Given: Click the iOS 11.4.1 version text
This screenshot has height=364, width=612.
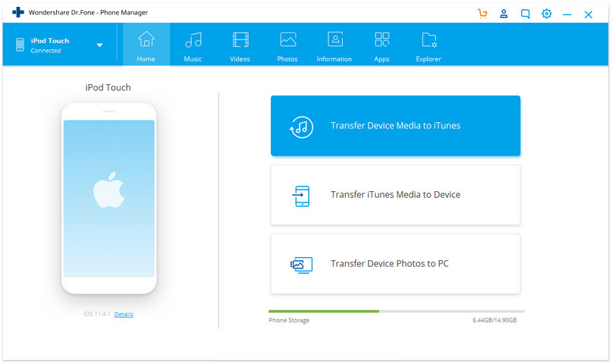Looking at the screenshot, I should pyautogui.click(x=97, y=314).
